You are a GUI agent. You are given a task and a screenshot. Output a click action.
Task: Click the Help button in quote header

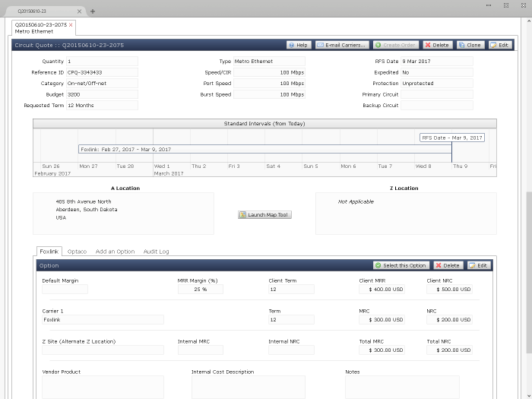click(299, 45)
